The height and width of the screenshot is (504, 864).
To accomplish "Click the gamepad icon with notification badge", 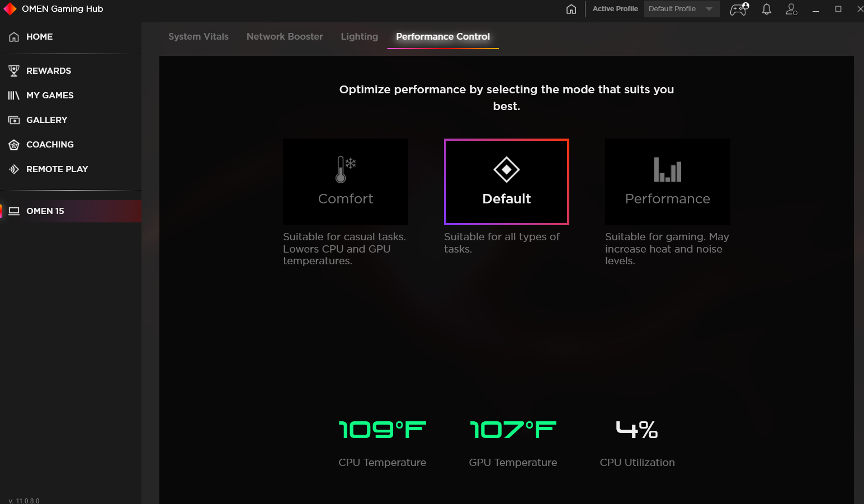I will (738, 9).
